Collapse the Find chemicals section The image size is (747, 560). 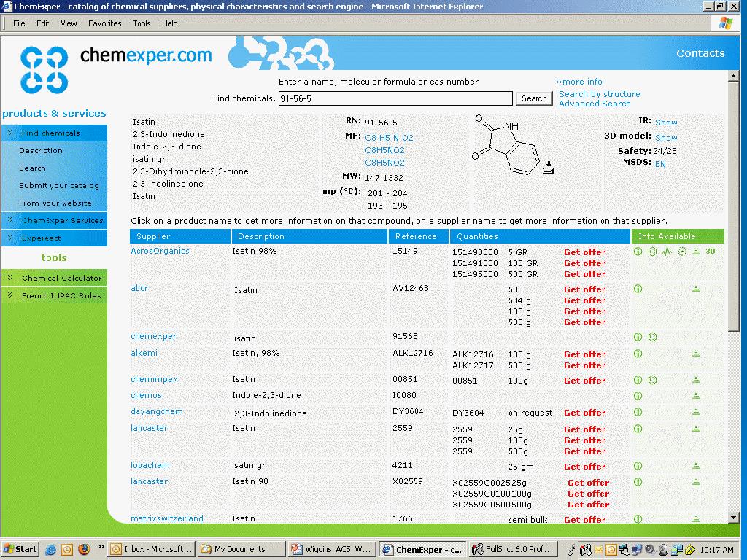click(x=10, y=133)
